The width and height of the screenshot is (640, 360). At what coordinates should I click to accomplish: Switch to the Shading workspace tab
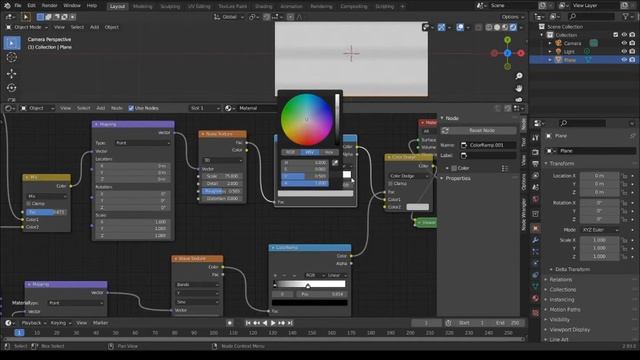(263, 6)
